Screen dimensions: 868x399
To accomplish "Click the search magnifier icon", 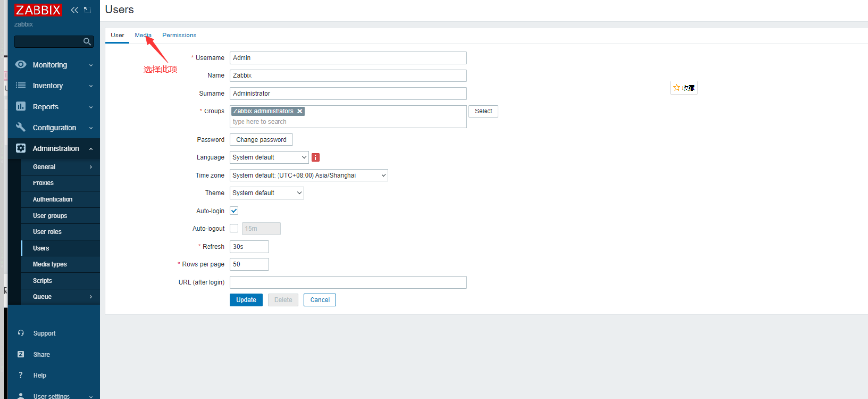I will tap(87, 42).
